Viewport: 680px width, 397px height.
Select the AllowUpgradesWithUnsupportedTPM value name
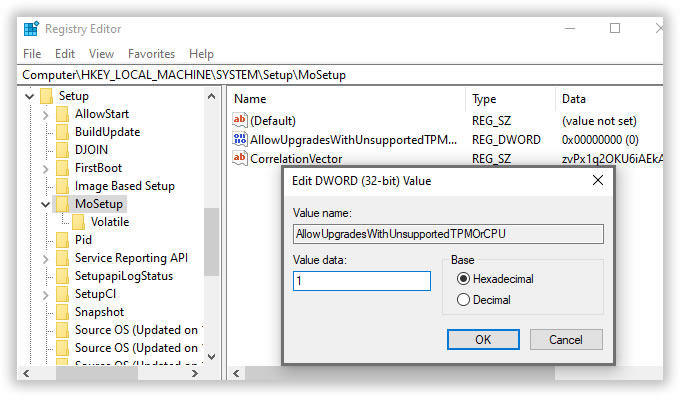point(353,140)
